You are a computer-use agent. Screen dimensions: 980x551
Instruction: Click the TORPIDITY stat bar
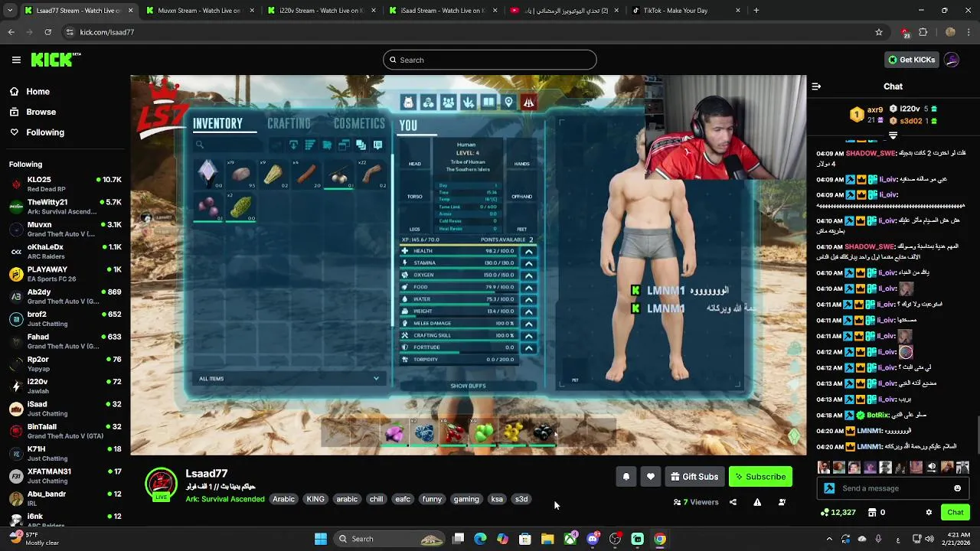pyautogui.click(x=459, y=360)
